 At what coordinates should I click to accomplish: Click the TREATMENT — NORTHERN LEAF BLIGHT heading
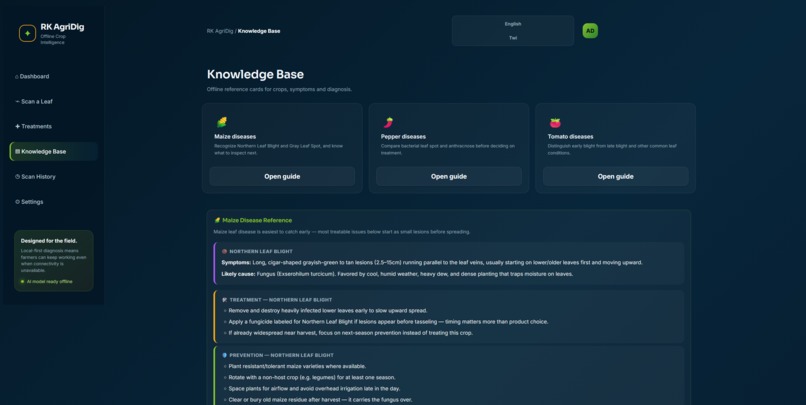(x=281, y=300)
